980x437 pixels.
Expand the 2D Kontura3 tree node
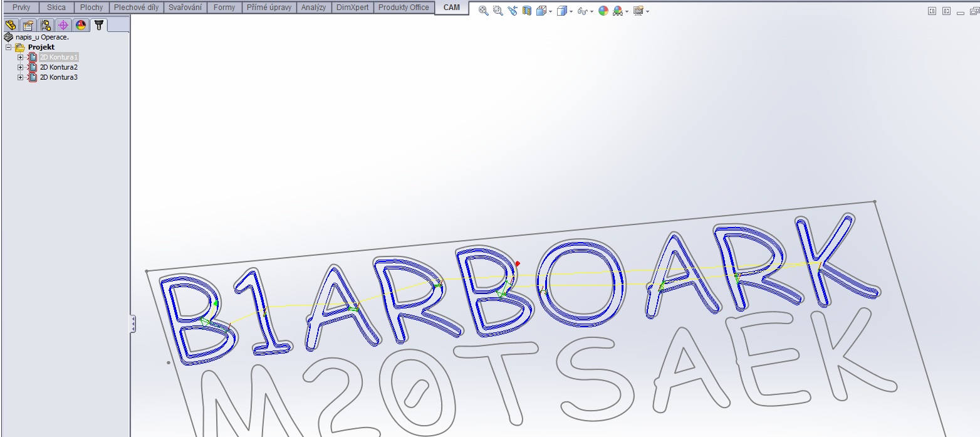click(21, 77)
